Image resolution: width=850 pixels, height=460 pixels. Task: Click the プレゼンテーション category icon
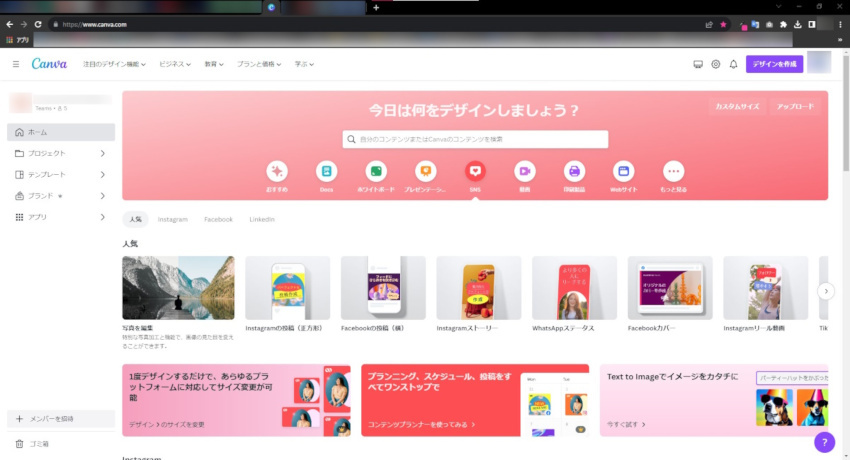(x=425, y=171)
